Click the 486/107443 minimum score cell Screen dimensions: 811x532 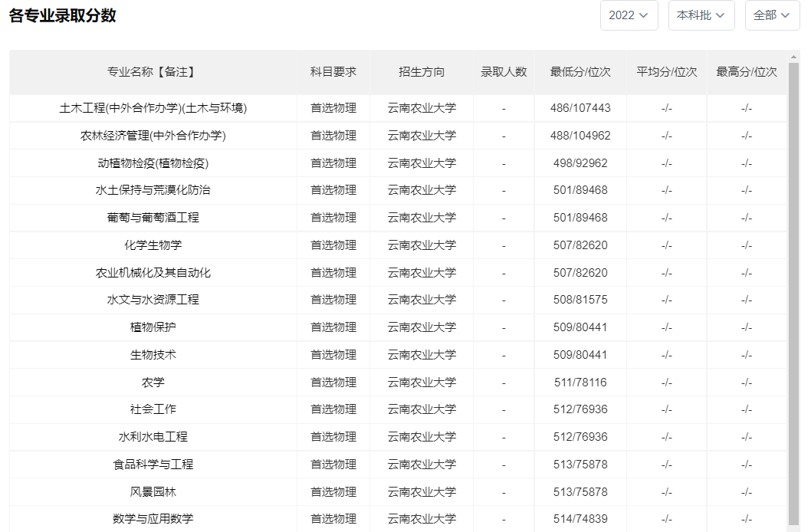580,108
